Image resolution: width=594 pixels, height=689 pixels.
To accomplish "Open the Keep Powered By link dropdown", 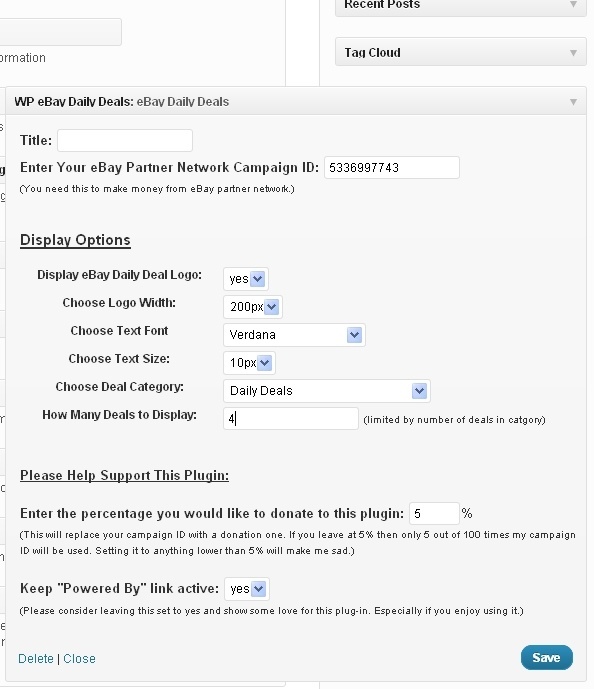I will click(x=246, y=589).
